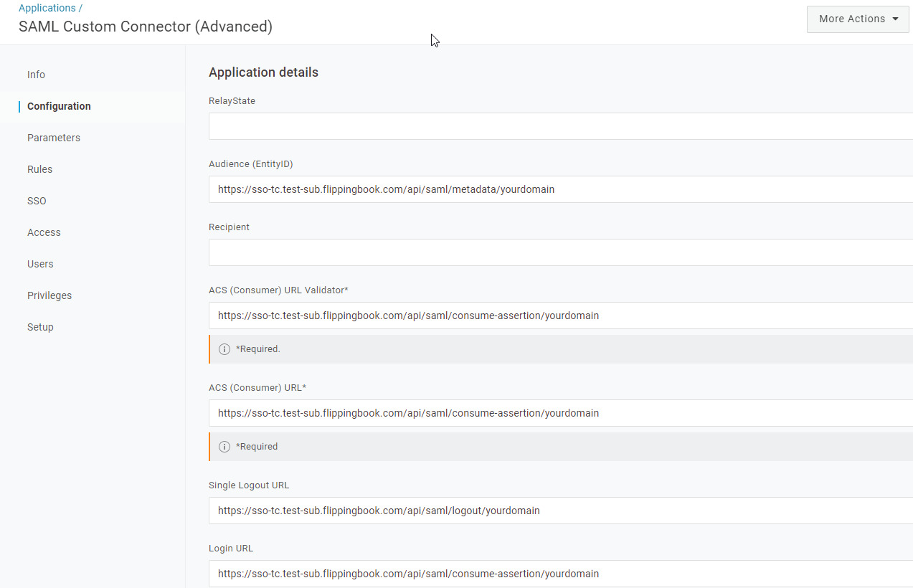Click into the RelayState input field
The image size is (913, 588).
(559, 126)
